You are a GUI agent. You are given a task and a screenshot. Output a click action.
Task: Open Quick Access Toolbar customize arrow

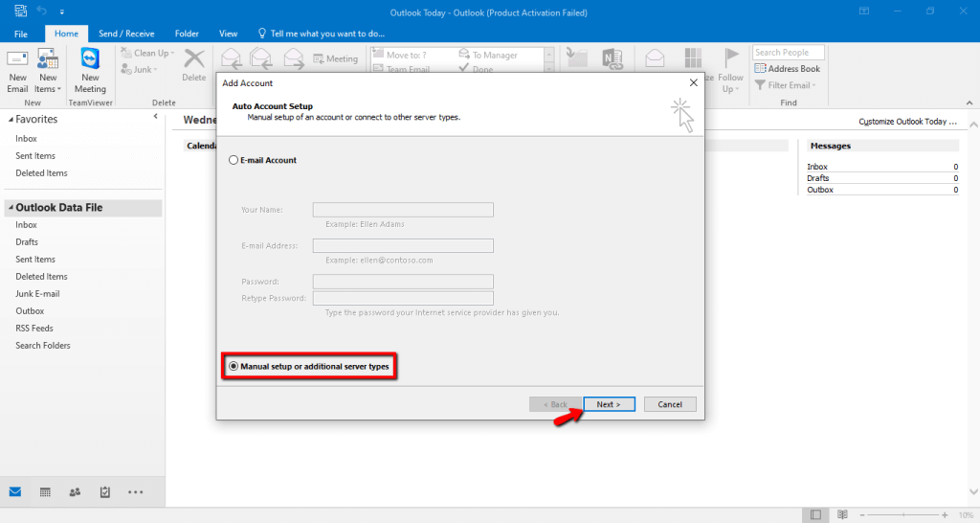tap(62, 11)
